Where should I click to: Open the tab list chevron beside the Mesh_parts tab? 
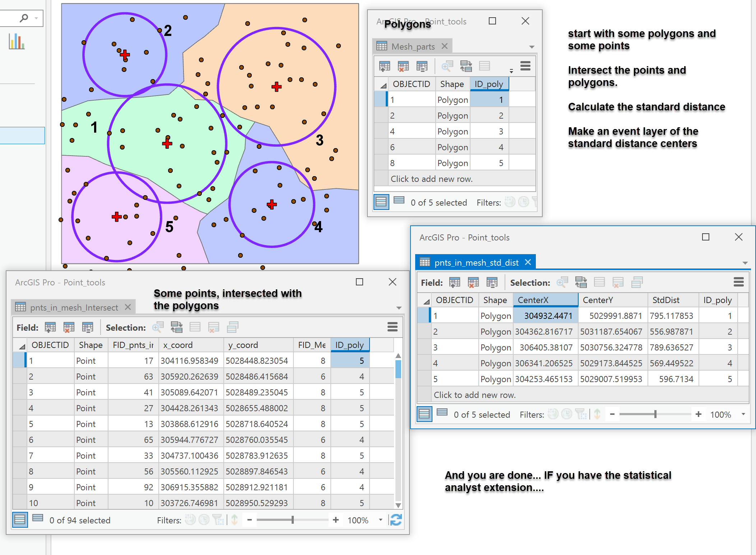(532, 47)
